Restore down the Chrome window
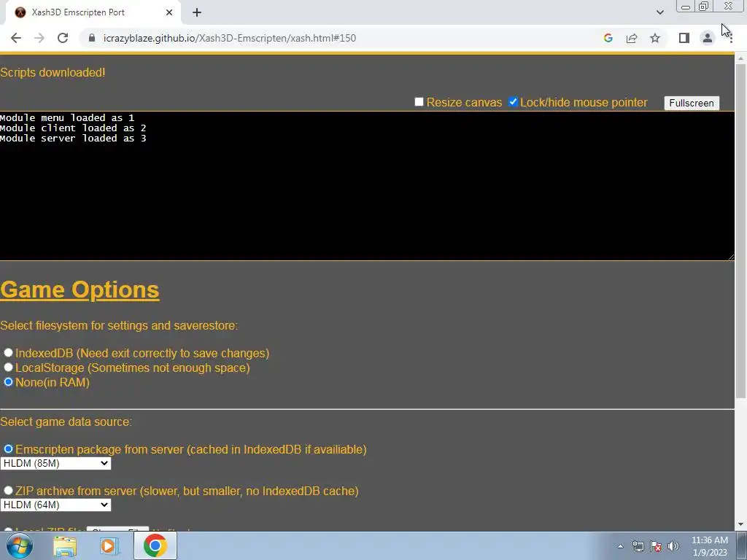This screenshot has width=747, height=560. (703, 7)
